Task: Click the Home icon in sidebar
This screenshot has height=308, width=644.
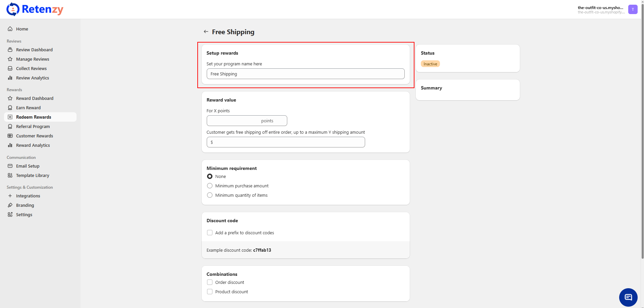Action: click(10, 29)
